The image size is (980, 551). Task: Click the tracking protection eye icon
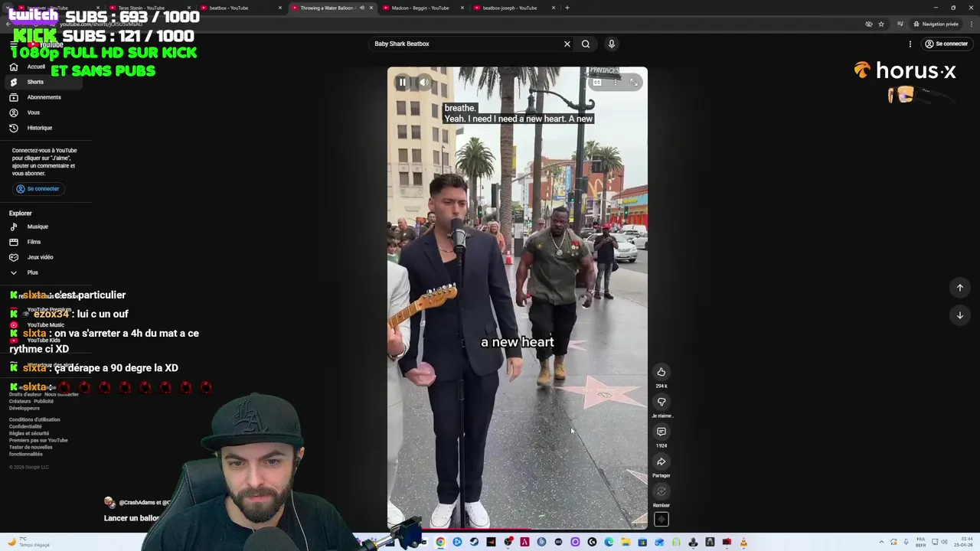click(869, 24)
